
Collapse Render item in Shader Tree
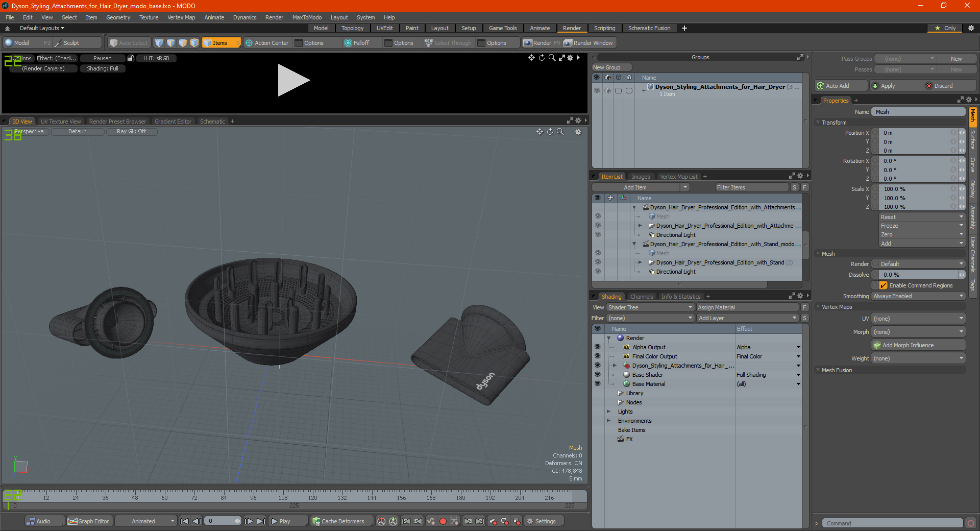coord(608,338)
